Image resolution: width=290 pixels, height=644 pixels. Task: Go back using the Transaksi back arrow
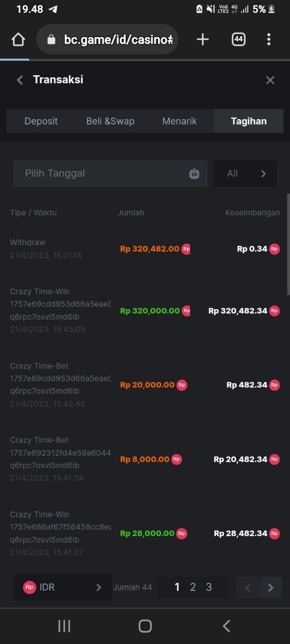click(20, 80)
